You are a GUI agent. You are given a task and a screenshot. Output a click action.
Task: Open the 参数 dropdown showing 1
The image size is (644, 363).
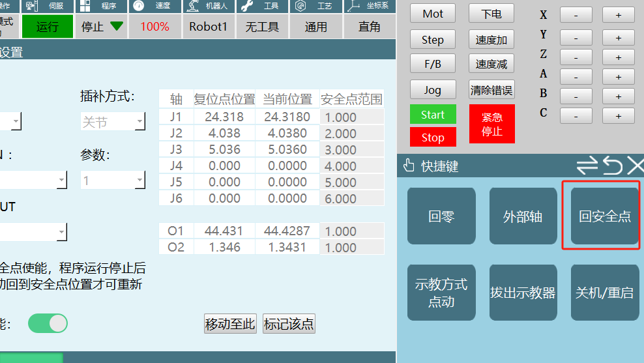[x=113, y=181]
